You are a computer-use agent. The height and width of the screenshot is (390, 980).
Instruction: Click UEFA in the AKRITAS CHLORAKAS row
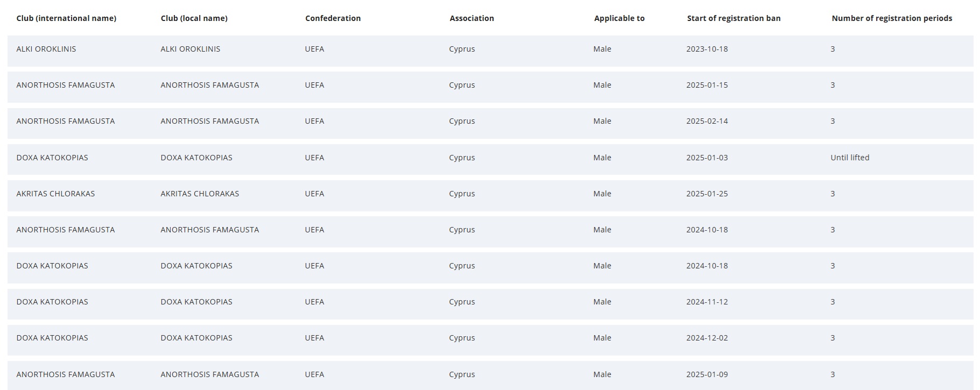[314, 194]
